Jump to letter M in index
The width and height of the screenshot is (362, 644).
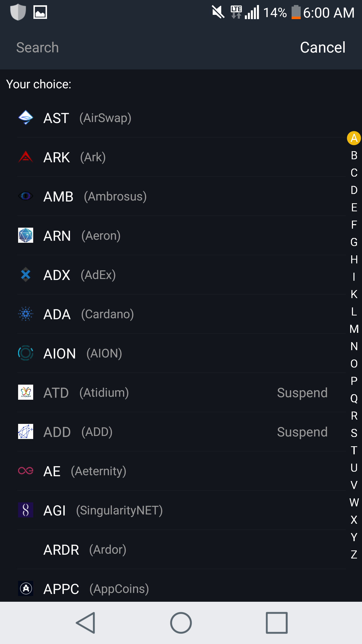click(x=354, y=329)
